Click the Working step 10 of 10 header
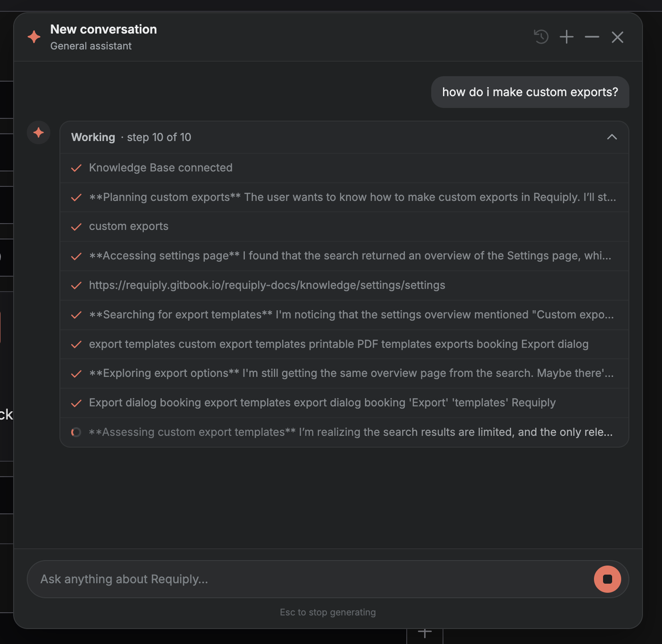The height and width of the screenshot is (644, 662). [x=344, y=137]
